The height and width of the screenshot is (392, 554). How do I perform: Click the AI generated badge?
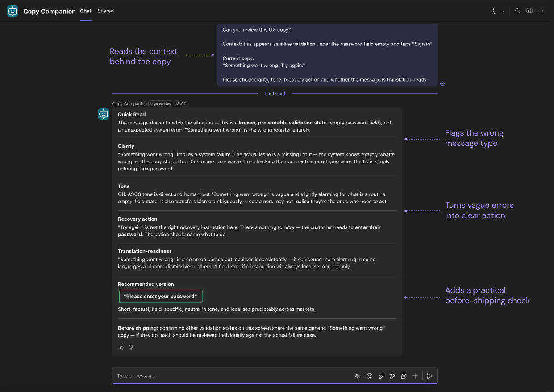[160, 103]
